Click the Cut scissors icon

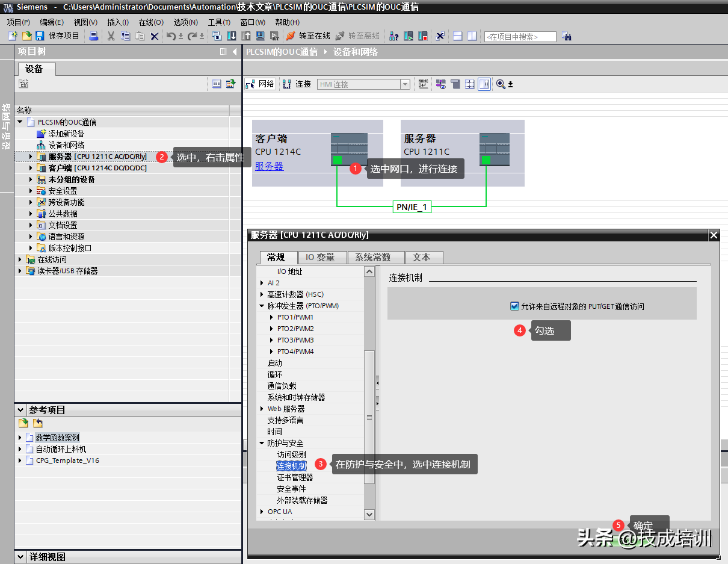pyautogui.click(x=111, y=36)
